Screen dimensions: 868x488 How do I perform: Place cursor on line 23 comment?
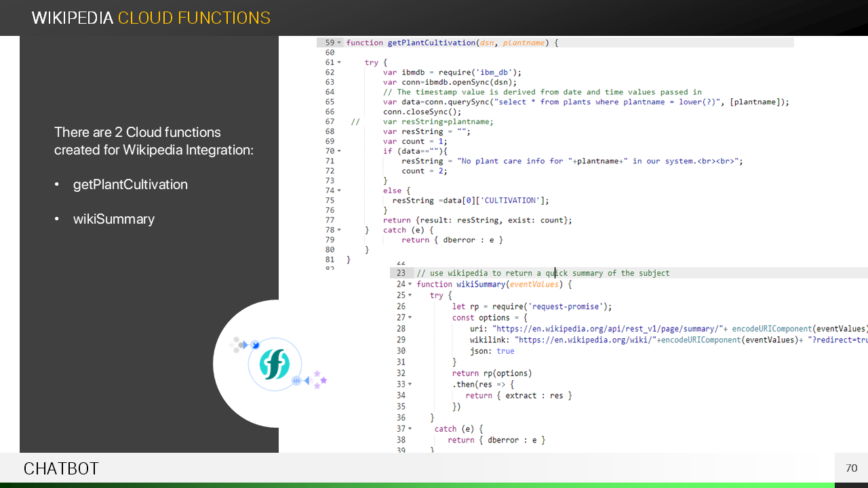click(542, 273)
